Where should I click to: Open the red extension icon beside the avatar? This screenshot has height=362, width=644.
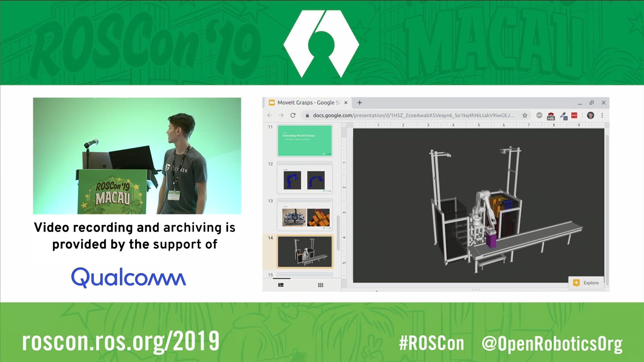pos(574,115)
